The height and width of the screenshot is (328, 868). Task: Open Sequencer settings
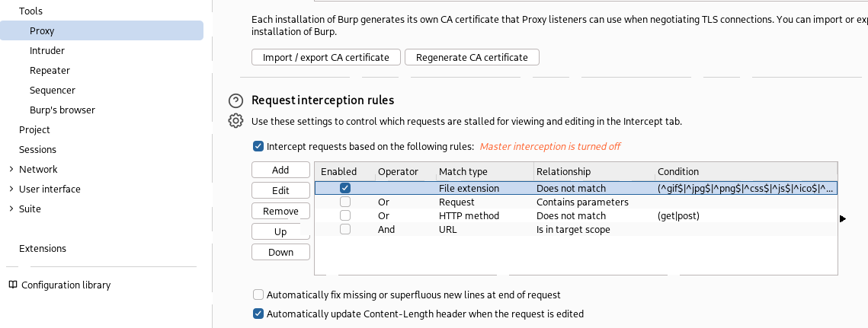click(x=53, y=90)
